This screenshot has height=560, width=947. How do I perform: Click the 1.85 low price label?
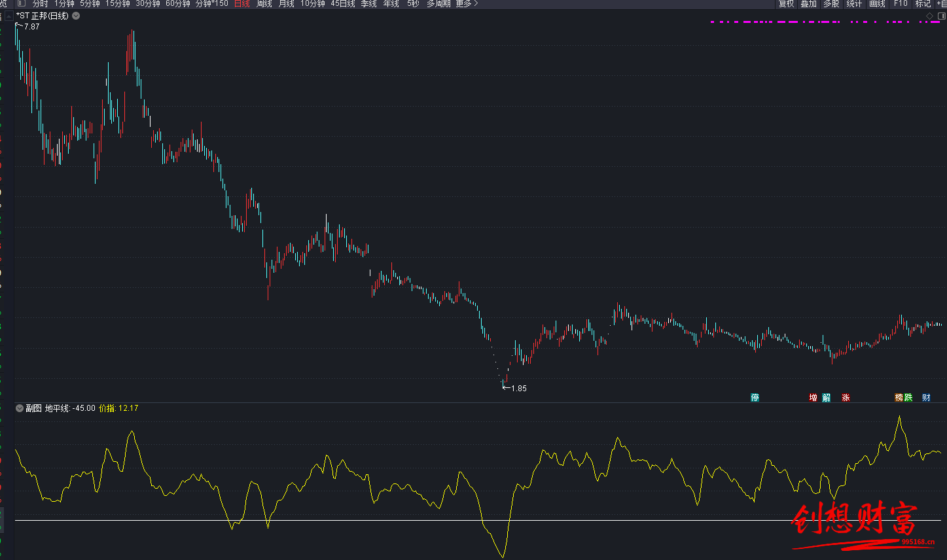click(518, 388)
